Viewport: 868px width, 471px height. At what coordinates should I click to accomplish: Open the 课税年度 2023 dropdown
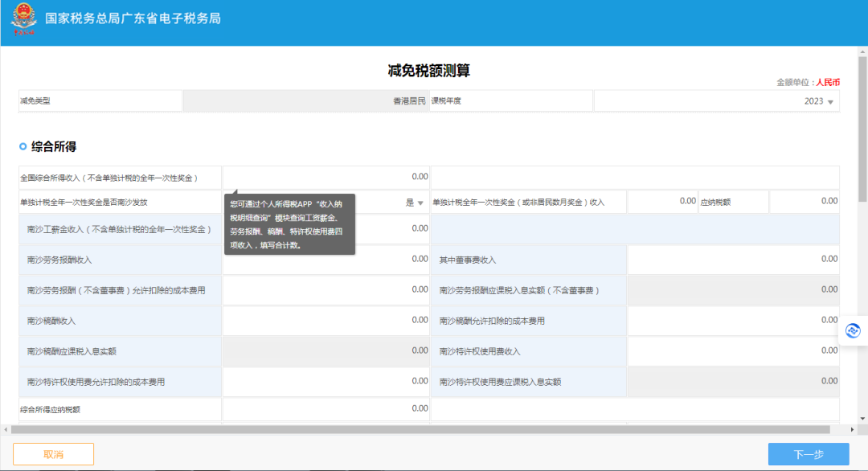(717, 101)
